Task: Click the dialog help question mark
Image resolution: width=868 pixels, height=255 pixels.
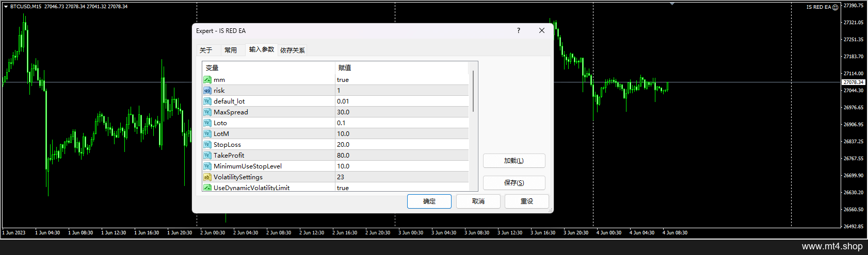Action: [x=519, y=30]
